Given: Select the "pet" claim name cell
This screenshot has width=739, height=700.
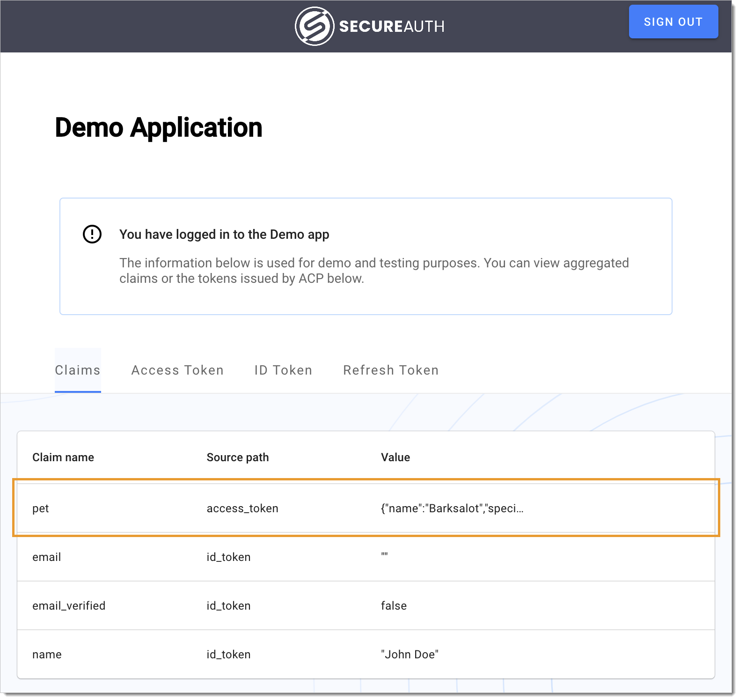Looking at the screenshot, I should tap(41, 508).
